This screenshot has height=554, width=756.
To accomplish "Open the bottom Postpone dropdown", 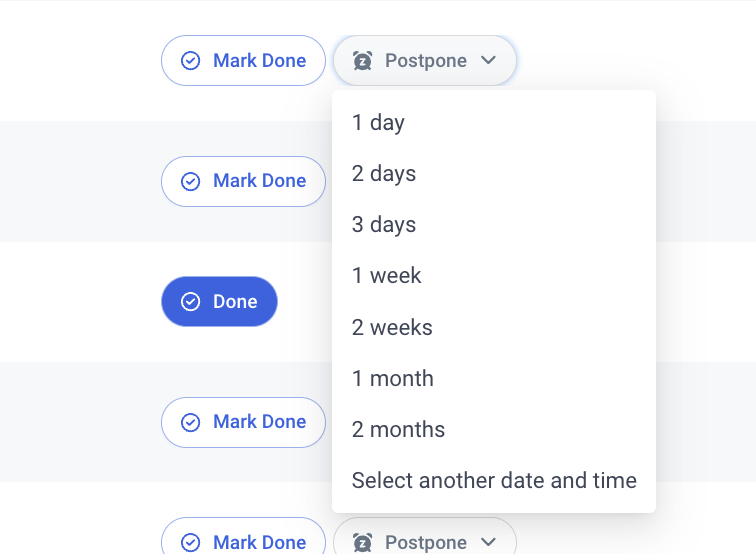I will (x=425, y=538).
